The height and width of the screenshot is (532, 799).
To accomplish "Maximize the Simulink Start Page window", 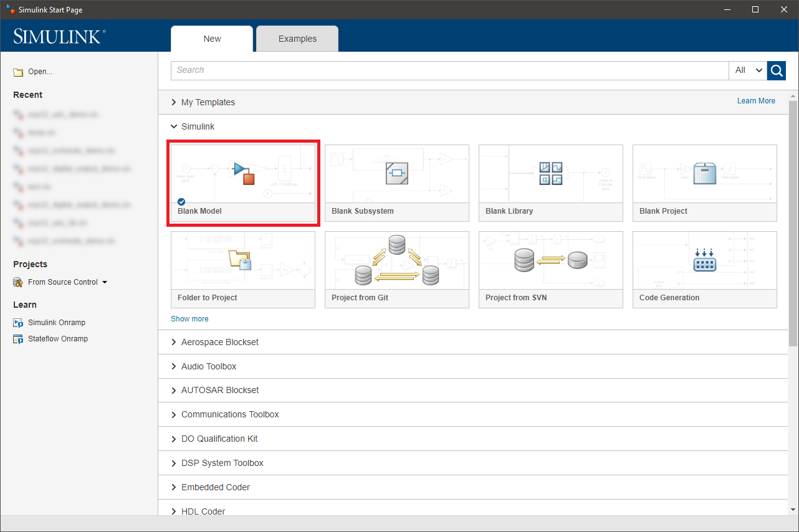I will tap(755, 9).
